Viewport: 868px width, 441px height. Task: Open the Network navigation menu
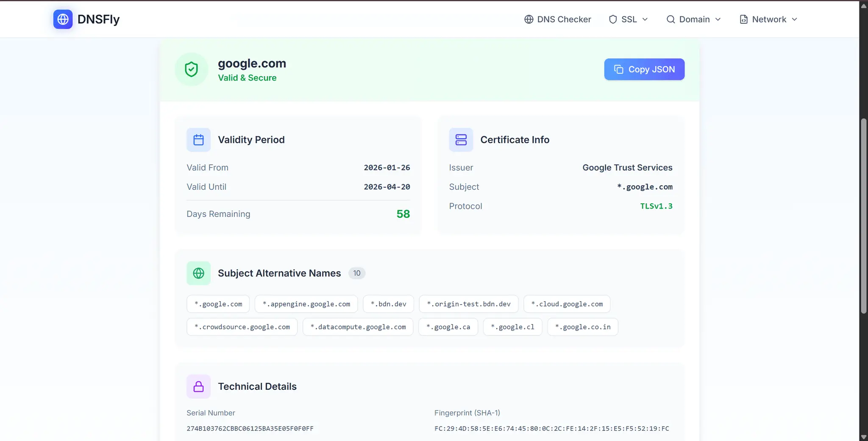(x=768, y=19)
